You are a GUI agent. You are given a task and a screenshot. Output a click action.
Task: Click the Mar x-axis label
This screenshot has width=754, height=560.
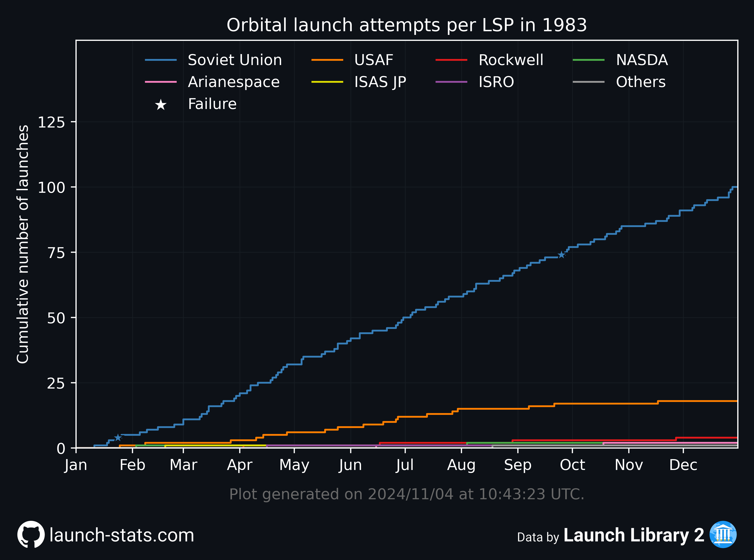click(x=183, y=465)
